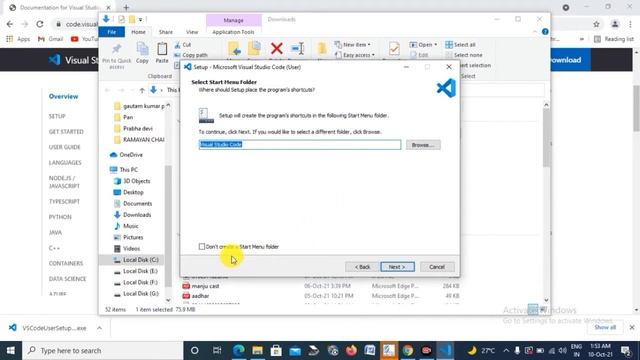The width and height of the screenshot is (640, 360).
Task: Open Downloads in the navigation pane
Action: (x=132, y=215)
